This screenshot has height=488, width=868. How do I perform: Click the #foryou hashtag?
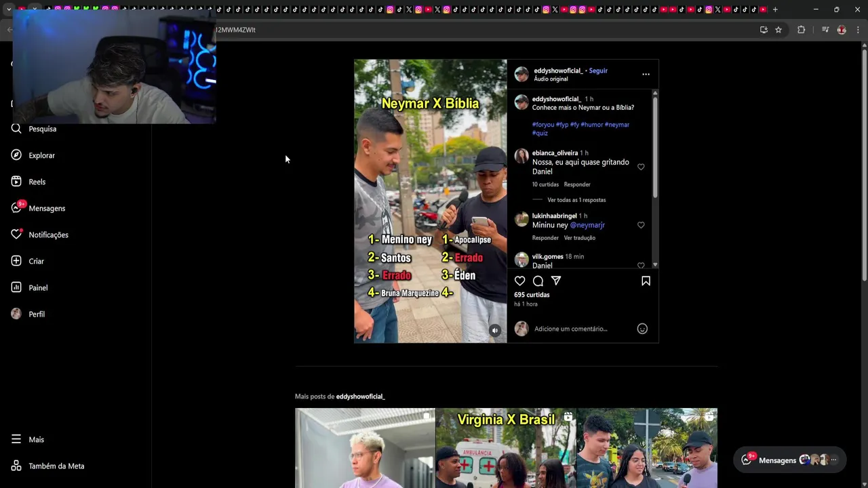[543, 125]
